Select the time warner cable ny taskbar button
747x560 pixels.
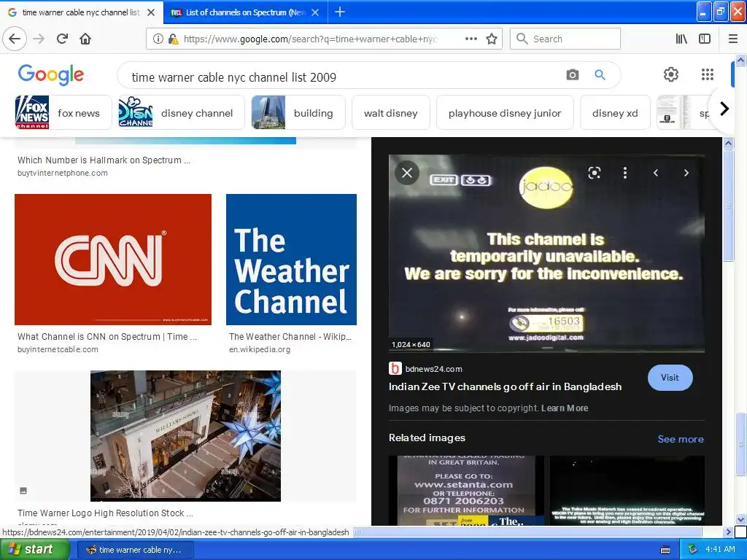pos(135,550)
